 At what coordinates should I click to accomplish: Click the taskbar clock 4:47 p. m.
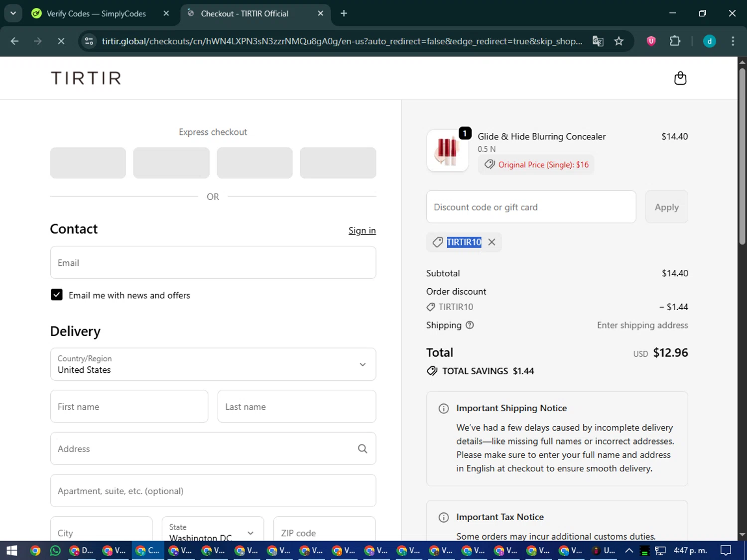(690, 550)
